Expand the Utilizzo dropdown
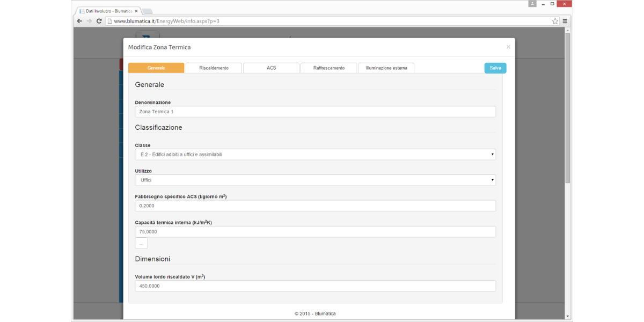 coord(315,180)
